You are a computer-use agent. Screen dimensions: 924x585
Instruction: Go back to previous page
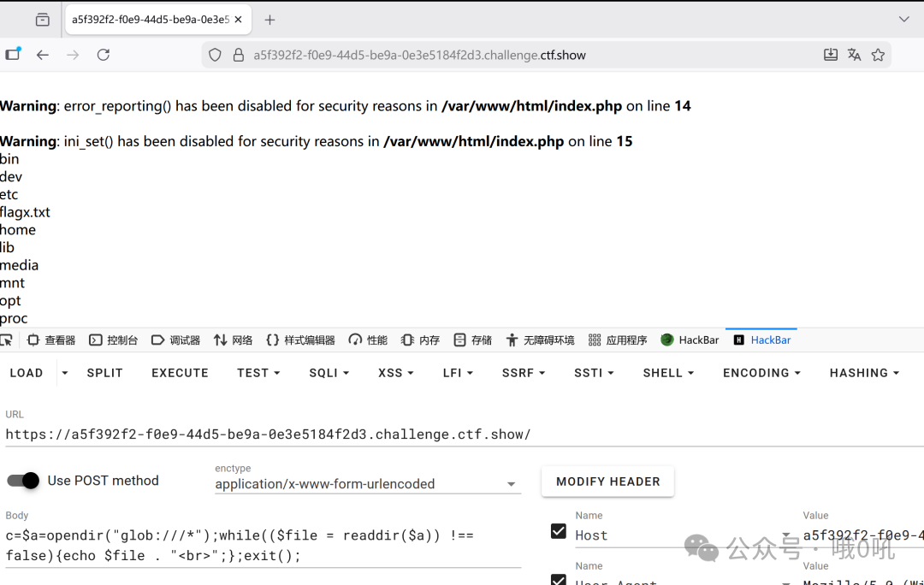(x=43, y=55)
